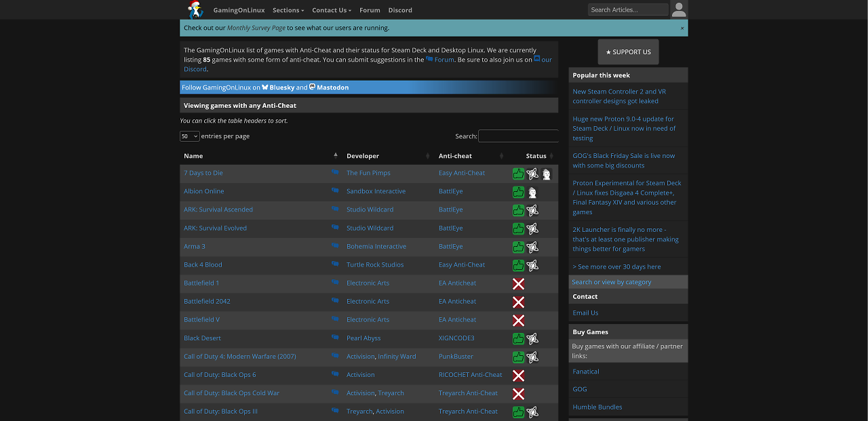This screenshot has width=868, height=421.
Task: Open the Studio Wildcard developer link for ARK: Survival Ascended
Action: [370, 209]
